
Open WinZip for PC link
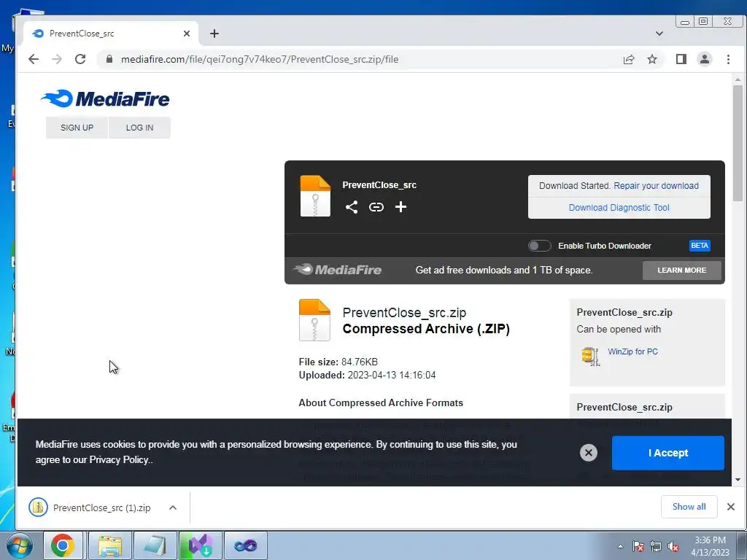pyautogui.click(x=632, y=351)
